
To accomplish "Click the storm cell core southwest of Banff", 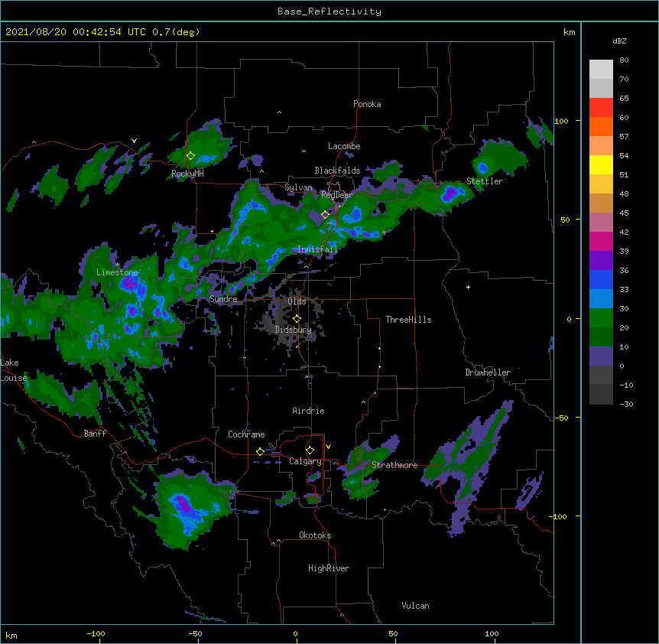I will click(183, 503).
